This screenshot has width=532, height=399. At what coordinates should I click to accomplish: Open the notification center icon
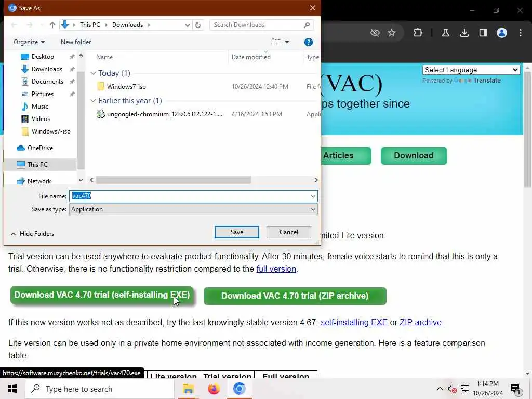(x=515, y=389)
